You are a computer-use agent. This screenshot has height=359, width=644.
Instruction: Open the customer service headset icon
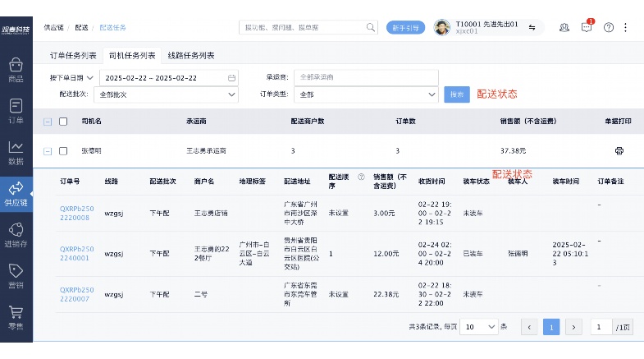(x=564, y=28)
